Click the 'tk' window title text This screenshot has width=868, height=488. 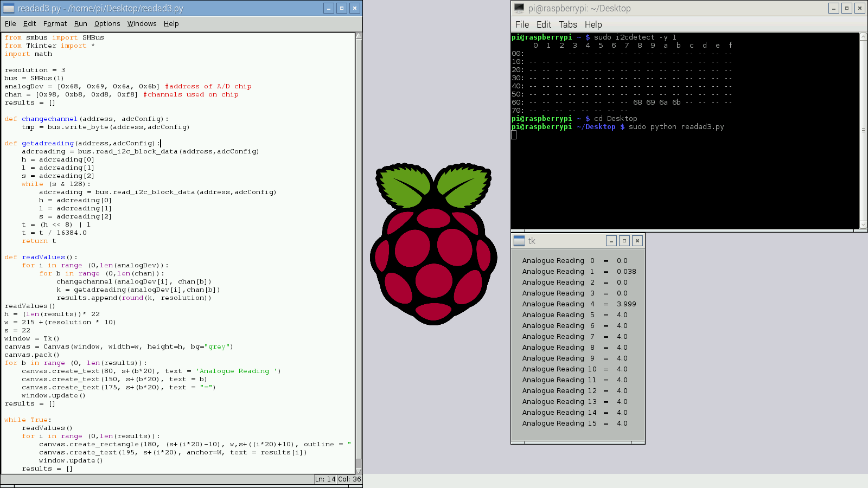(x=532, y=241)
